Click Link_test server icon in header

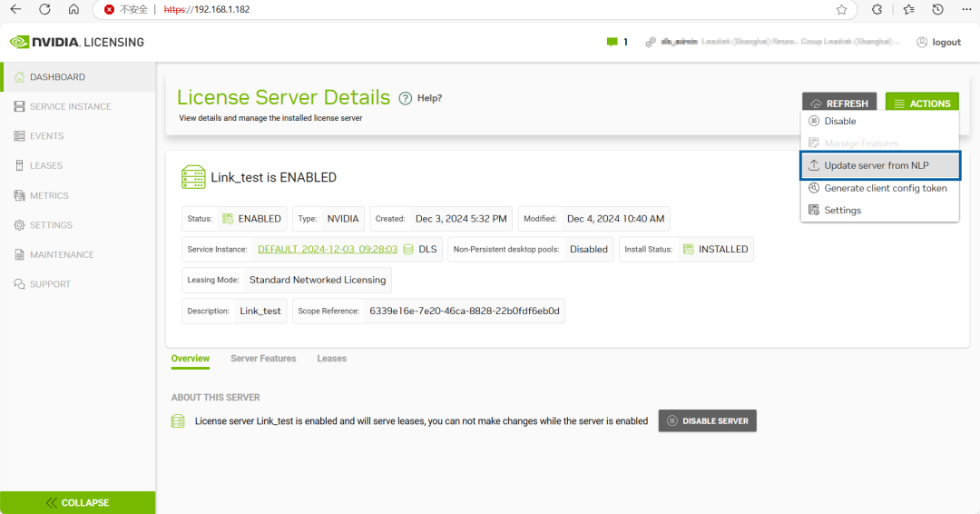[193, 177]
